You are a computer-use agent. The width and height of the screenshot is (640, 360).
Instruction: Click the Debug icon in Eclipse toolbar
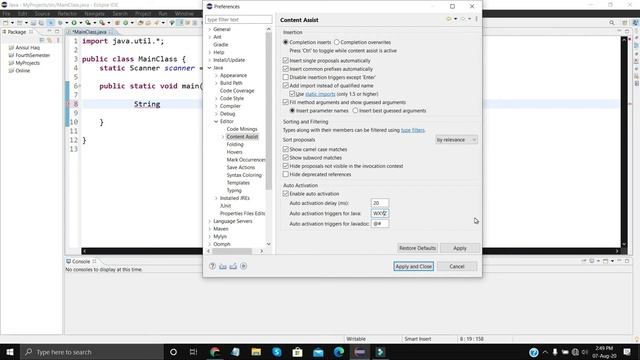[x=60, y=23]
